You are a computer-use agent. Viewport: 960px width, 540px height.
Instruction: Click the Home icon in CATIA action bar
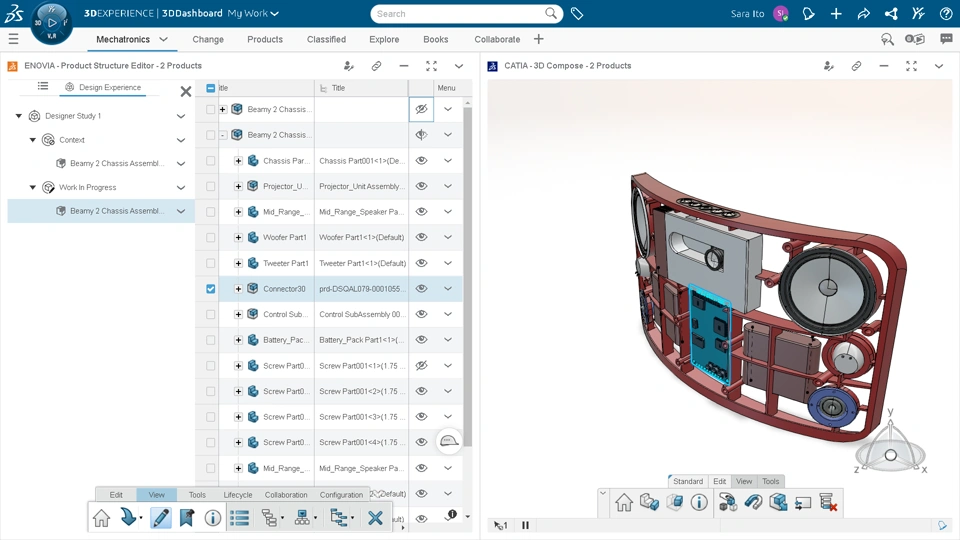(624, 502)
